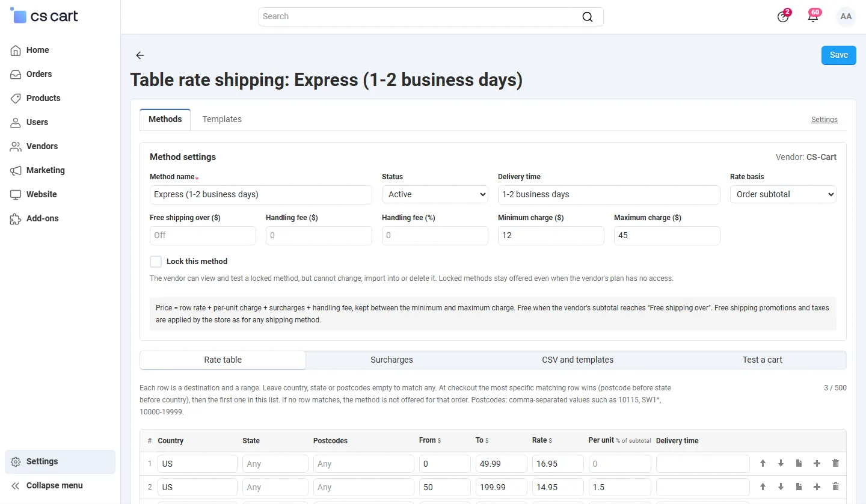The height and width of the screenshot is (504, 866).
Task: Check the Lock this method checkbox
Action: (x=156, y=262)
